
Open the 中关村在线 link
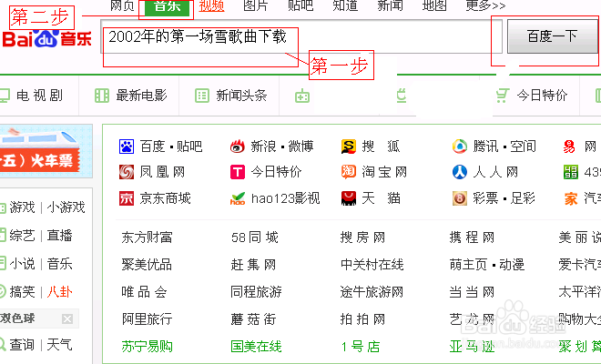tap(372, 265)
